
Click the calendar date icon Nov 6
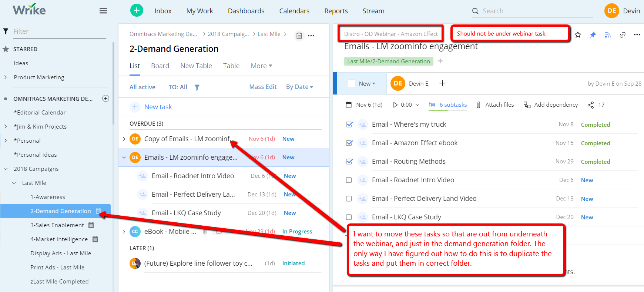pos(349,105)
